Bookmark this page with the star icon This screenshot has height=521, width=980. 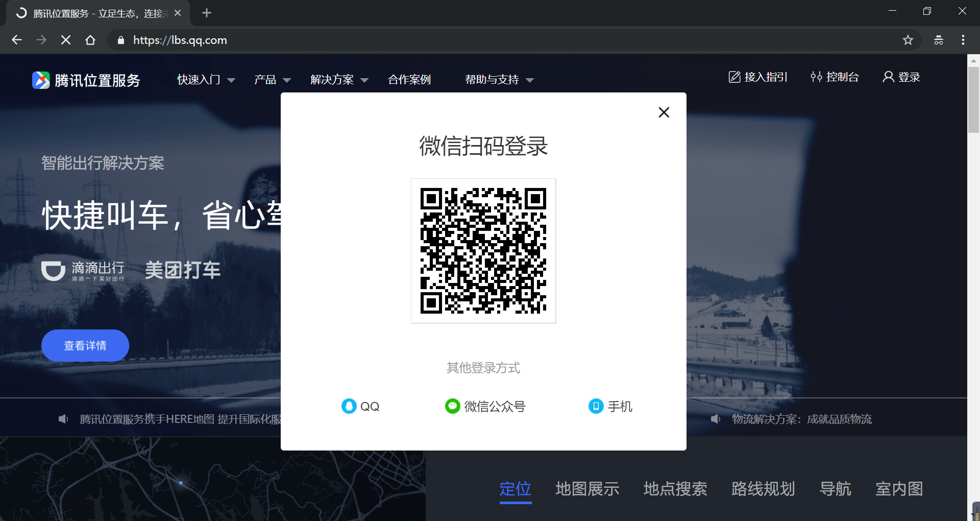(x=908, y=40)
